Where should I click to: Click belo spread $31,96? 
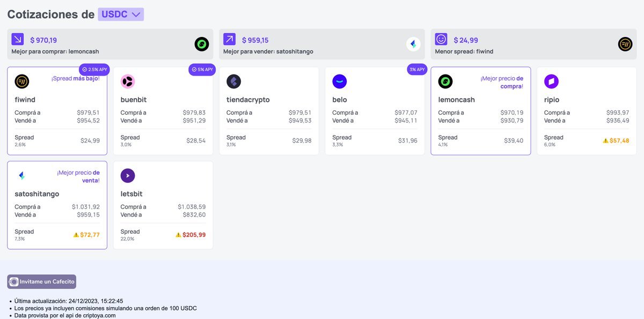tap(407, 140)
